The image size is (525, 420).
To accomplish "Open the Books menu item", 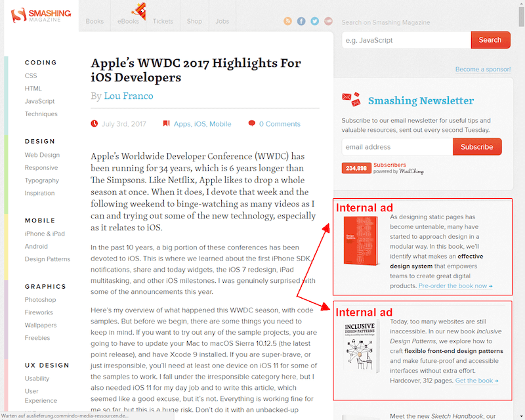I will point(94,21).
